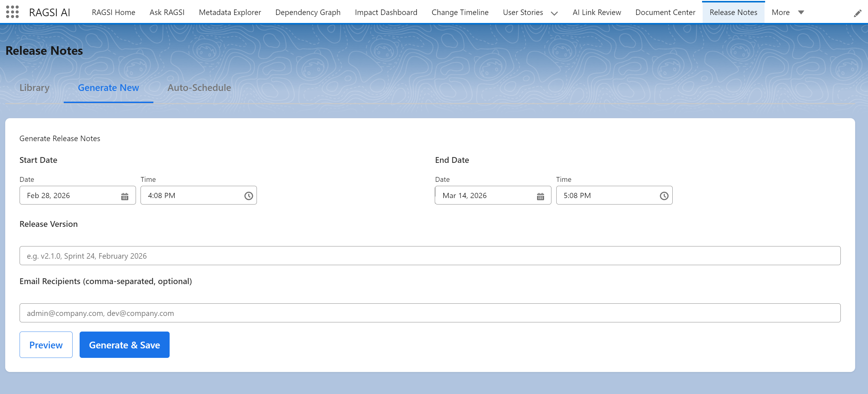Open the Impact Dashboard
The image size is (868, 394).
pos(386,13)
